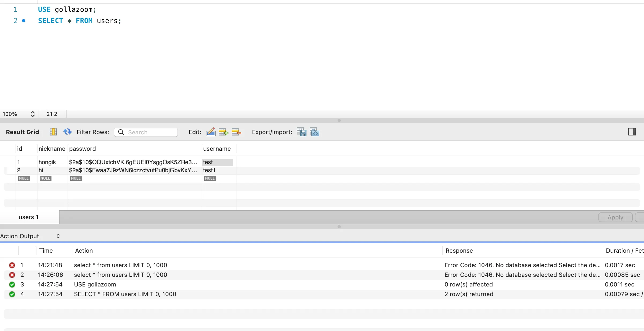Click the insert new row icon
644x331 pixels.
(223, 132)
